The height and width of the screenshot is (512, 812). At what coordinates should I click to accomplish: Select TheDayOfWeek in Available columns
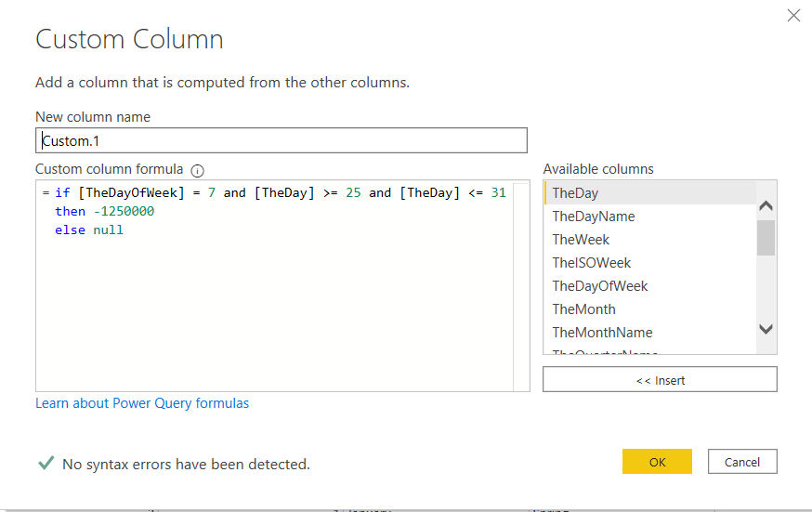pos(650,286)
